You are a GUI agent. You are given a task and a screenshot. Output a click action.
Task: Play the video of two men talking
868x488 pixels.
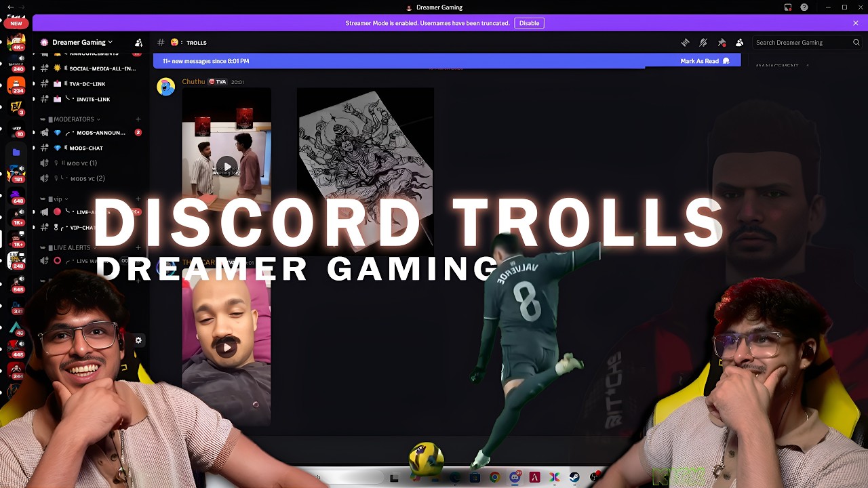pos(226,166)
